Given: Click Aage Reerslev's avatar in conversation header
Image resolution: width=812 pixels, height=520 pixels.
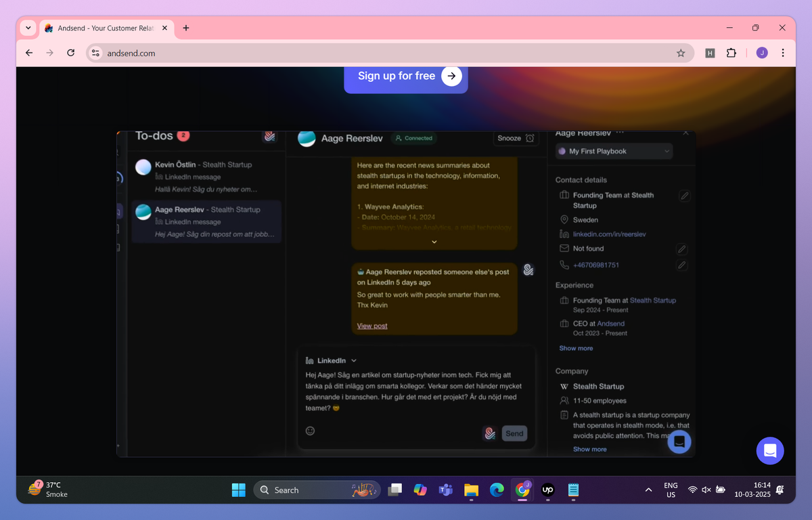Looking at the screenshot, I should coord(307,138).
